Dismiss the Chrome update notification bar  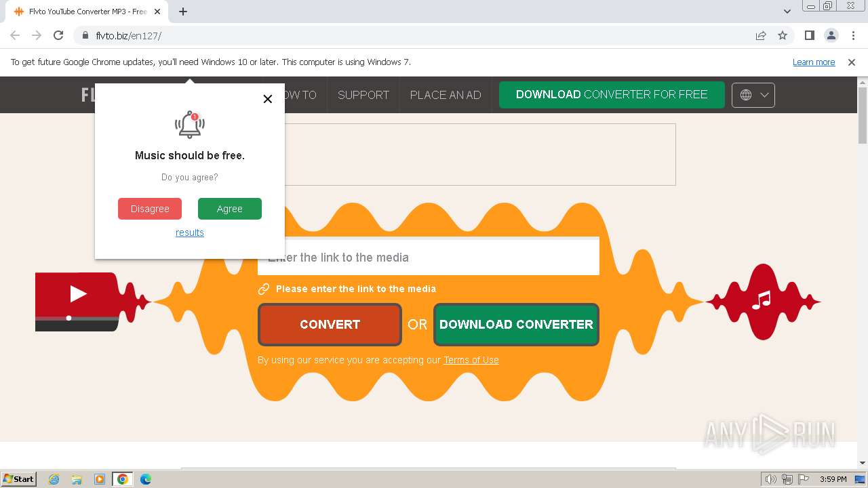(x=852, y=62)
